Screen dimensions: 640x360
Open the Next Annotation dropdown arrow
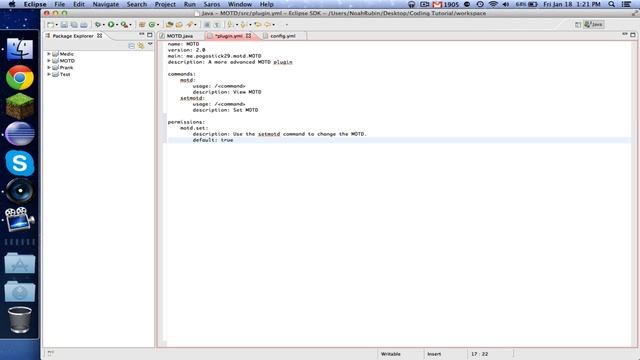(x=237, y=25)
